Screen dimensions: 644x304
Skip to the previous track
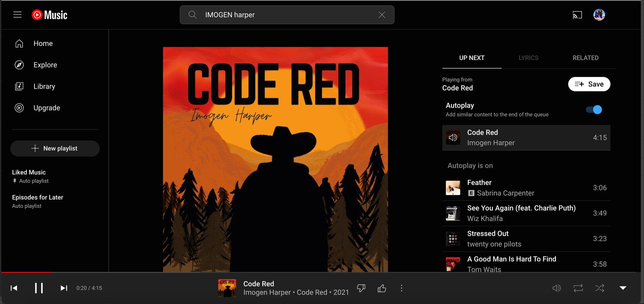[x=14, y=288]
